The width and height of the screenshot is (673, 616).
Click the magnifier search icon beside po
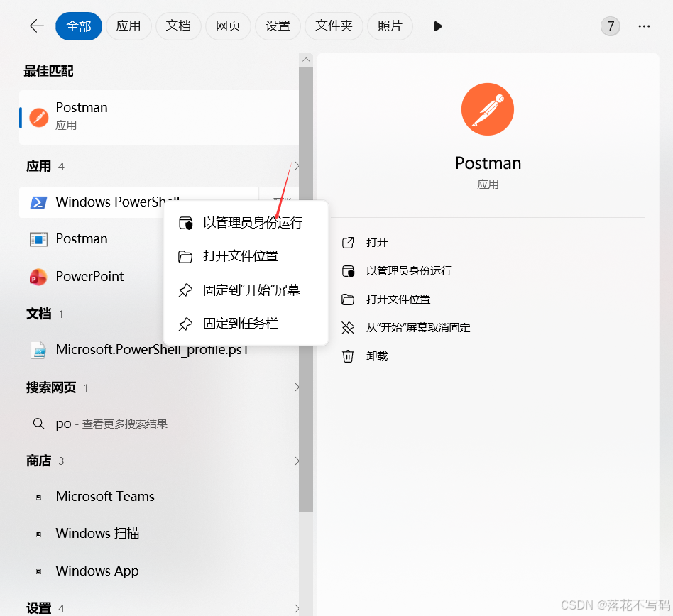(x=38, y=424)
